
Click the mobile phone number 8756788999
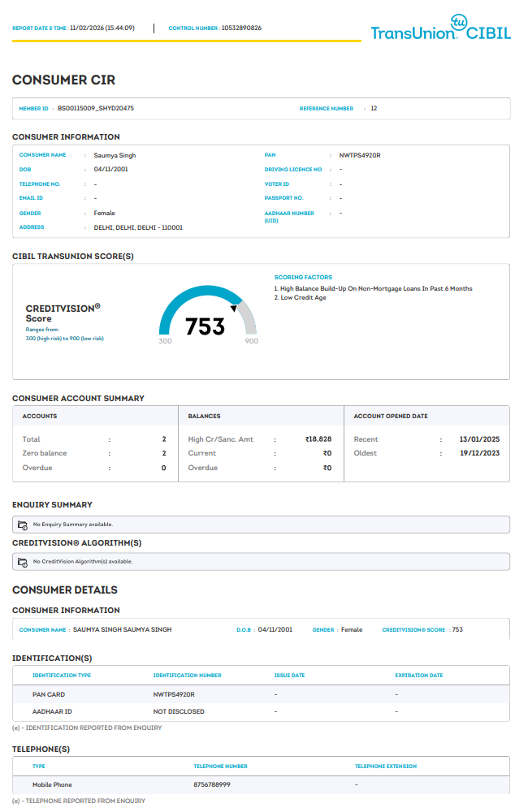212,784
